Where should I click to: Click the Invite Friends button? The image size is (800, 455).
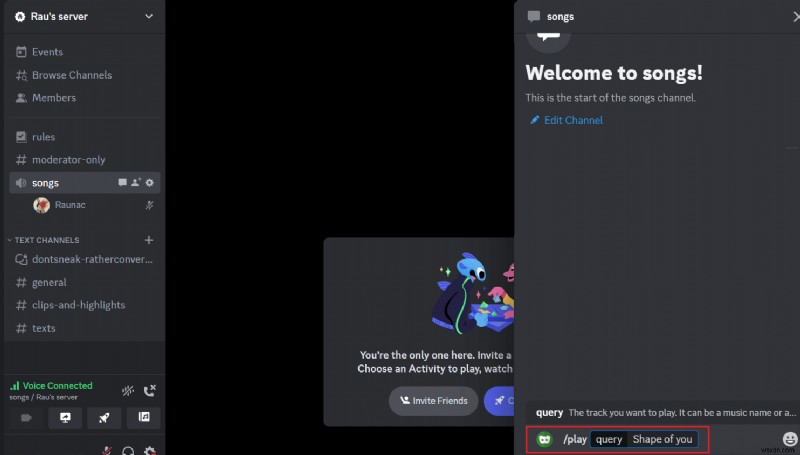[433, 401]
